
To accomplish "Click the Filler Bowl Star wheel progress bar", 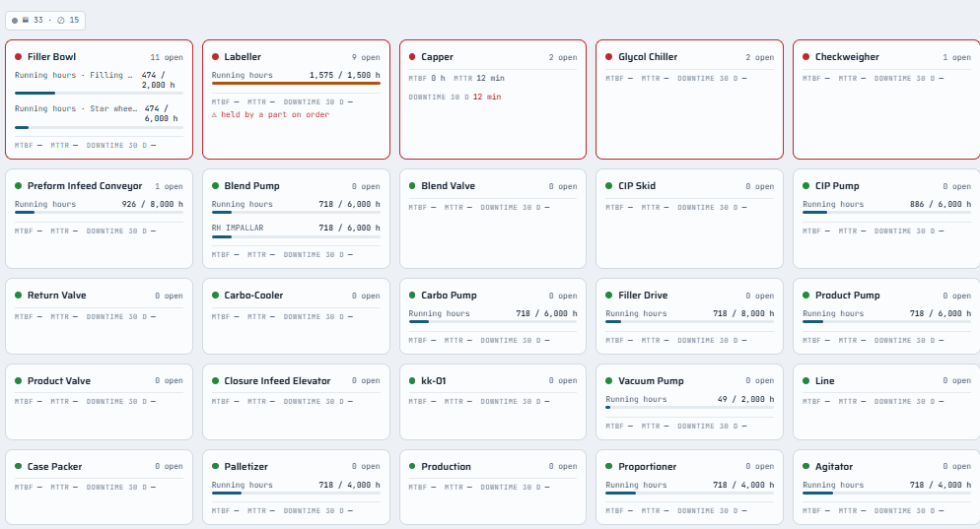I will 100,127.
